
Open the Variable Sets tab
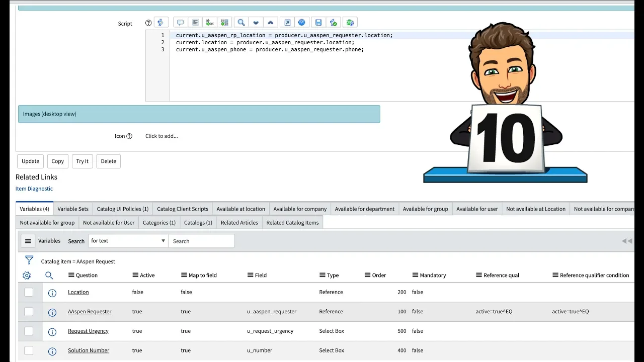(x=73, y=209)
